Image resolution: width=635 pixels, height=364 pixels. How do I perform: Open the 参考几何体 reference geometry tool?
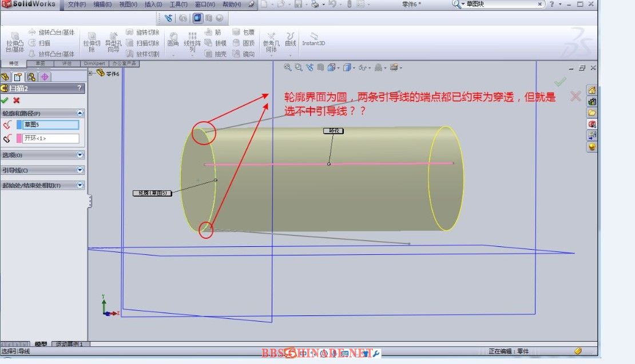click(271, 42)
